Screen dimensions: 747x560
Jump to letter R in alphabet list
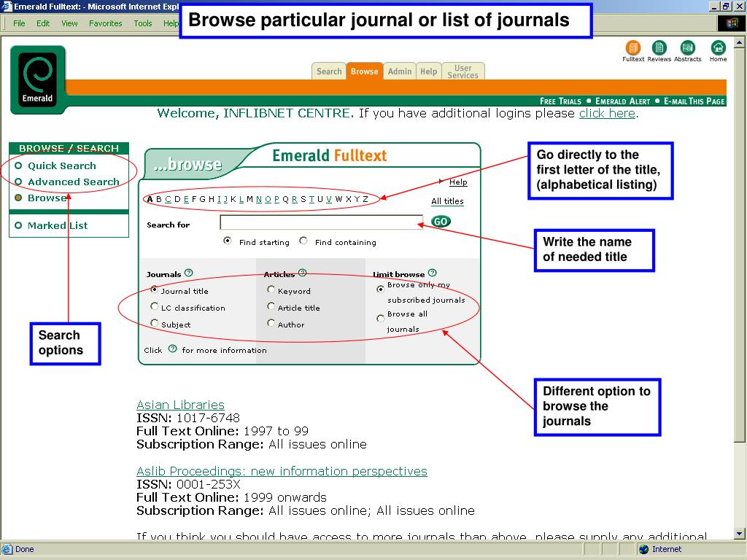pyautogui.click(x=295, y=199)
